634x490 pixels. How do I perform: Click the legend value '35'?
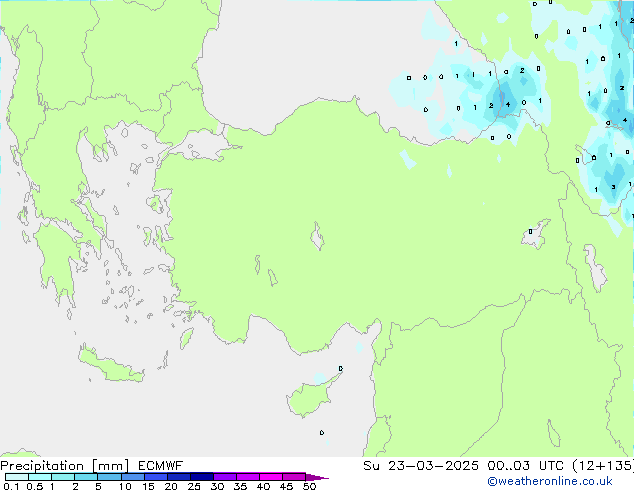click(240, 486)
